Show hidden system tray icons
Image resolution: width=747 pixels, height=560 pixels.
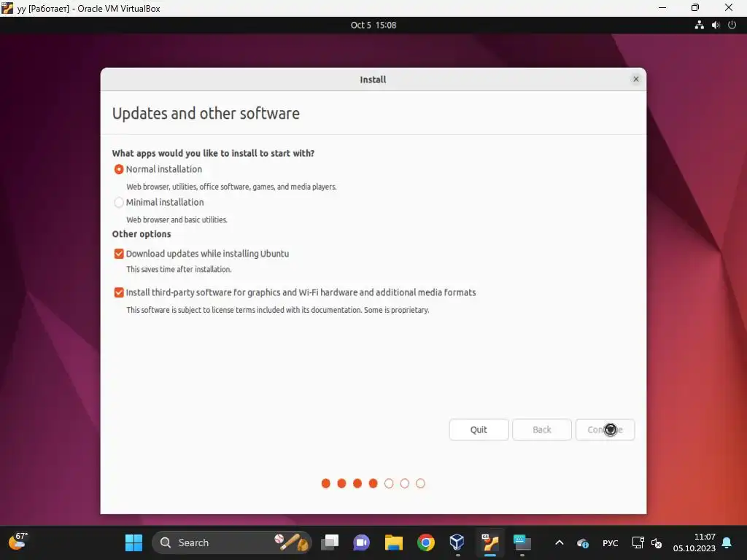coord(560,542)
